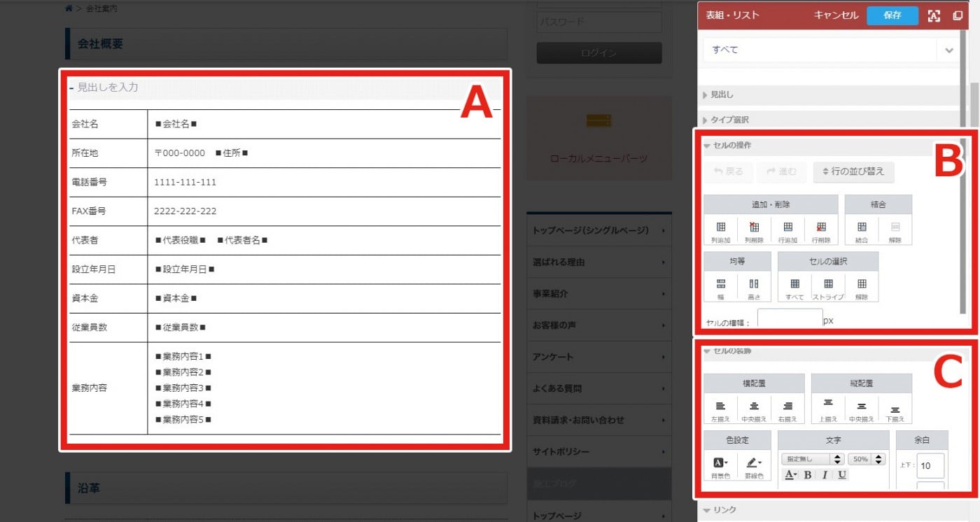Apply underline with the U icon
This screenshot has height=522, width=980.
coord(841,475)
